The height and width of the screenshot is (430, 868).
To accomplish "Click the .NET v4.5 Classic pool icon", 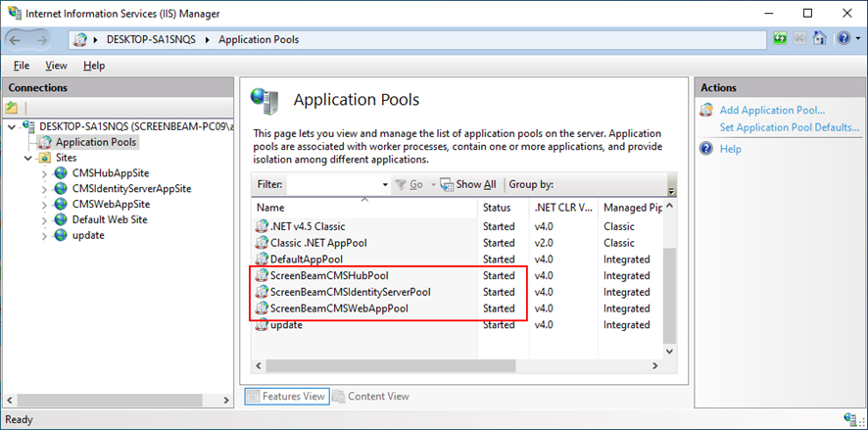I will 262,226.
